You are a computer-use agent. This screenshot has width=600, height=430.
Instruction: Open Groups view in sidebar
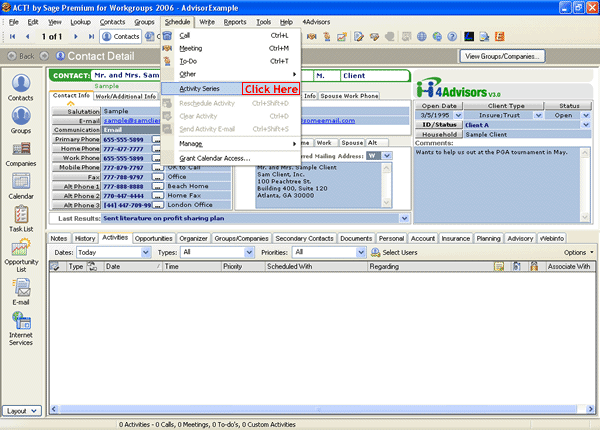coord(21,120)
